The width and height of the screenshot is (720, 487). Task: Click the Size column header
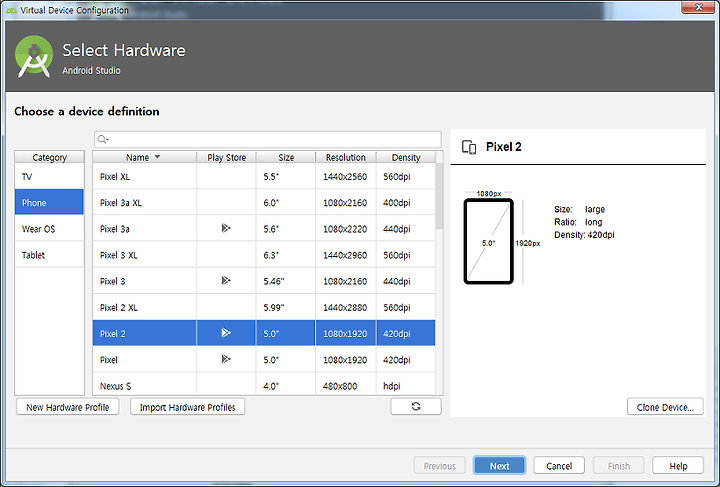pos(286,157)
